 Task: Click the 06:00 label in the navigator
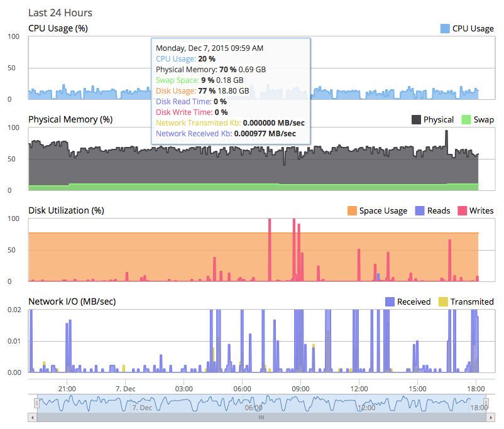tap(253, 408)
